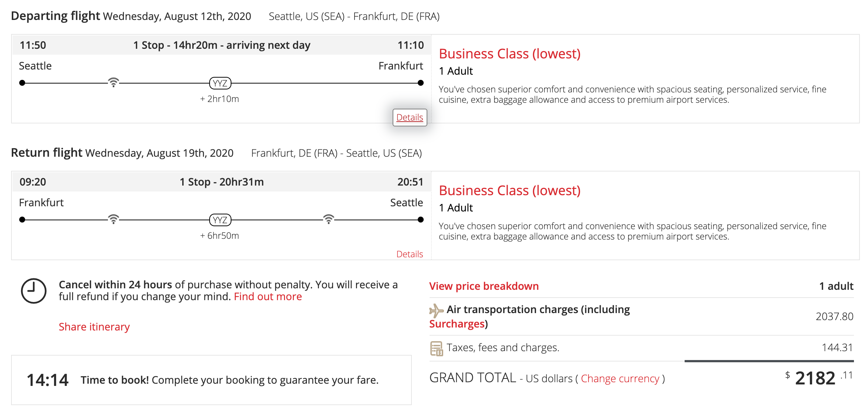Open the Surcharges link
The width and height of the screenshot is (868, 414).
[x=457, y=324]
